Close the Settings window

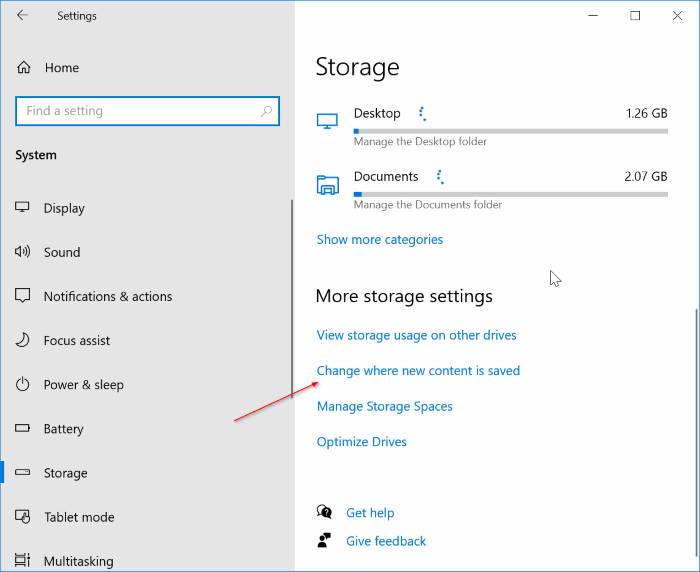[677, 16]
